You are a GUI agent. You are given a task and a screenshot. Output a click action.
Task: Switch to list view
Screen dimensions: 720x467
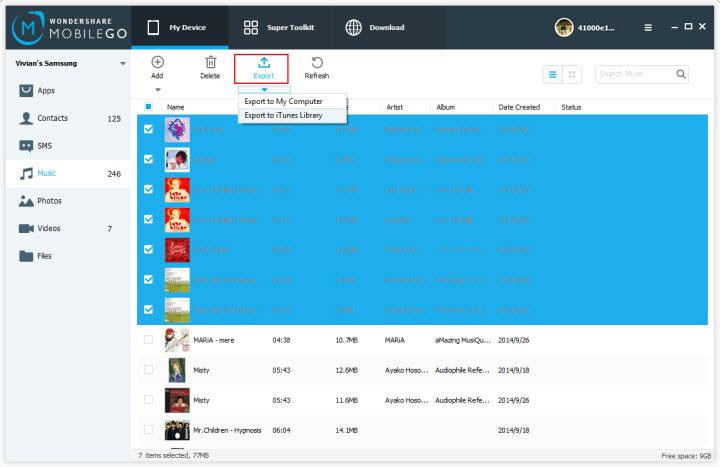[x=552, y=74]
